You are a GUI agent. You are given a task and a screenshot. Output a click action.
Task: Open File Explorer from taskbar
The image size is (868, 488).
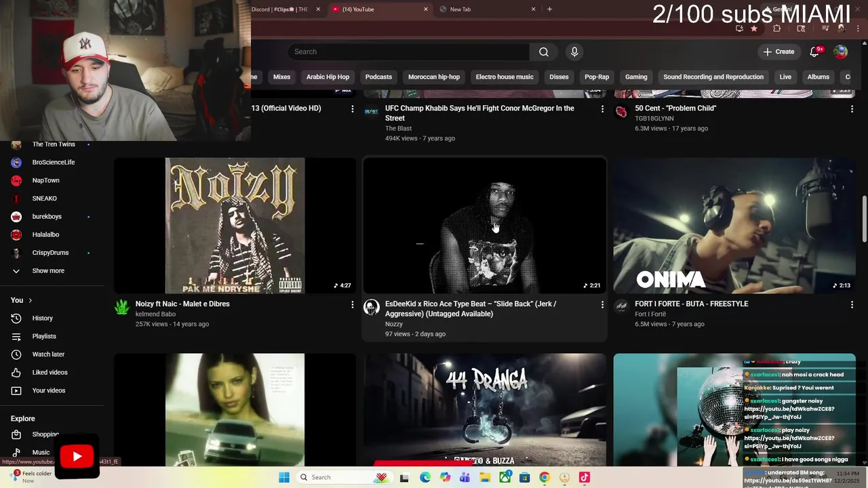tap(485, 477)
